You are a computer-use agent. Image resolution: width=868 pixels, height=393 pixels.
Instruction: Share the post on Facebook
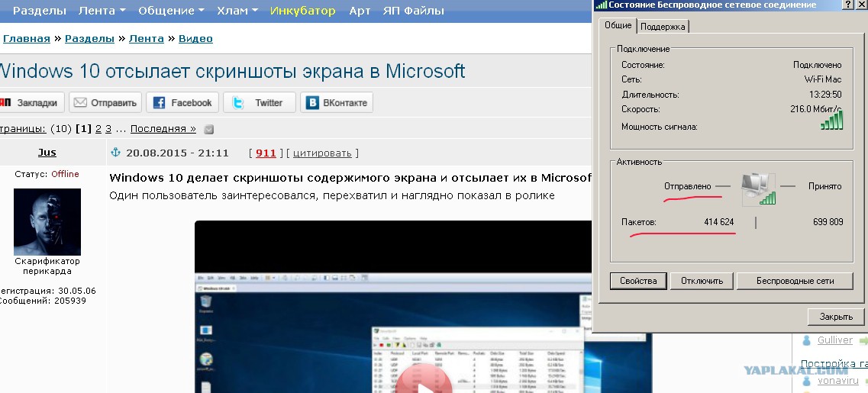pyautogui.click(x=182, y=102)
